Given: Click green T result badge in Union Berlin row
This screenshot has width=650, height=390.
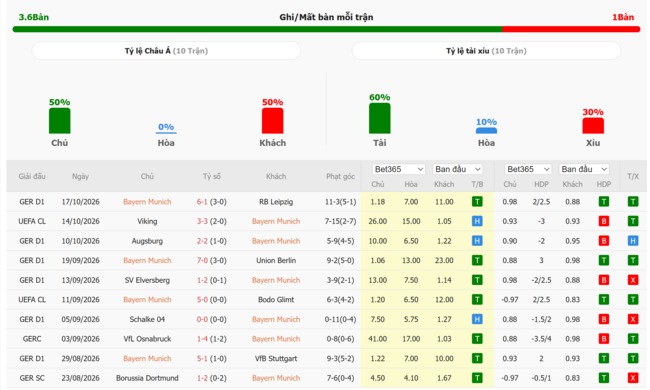Looking at the screenshot, I should tap(477, 260).
